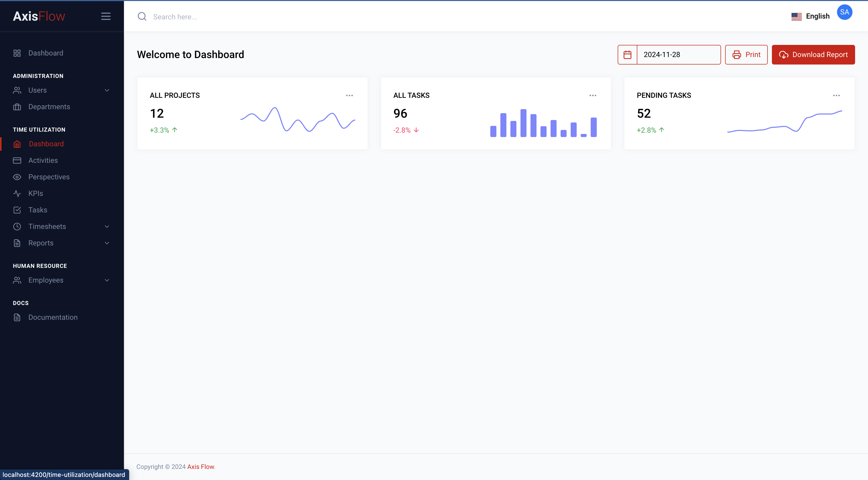Select the KPIs sidebar icon
This screenshot has width=868, height=480.
[x=17, y=193]
